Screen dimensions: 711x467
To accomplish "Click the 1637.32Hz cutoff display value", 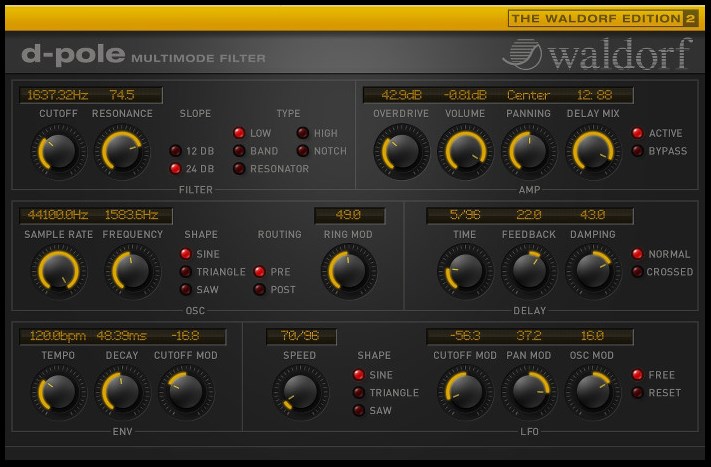I will click(58, 95).
